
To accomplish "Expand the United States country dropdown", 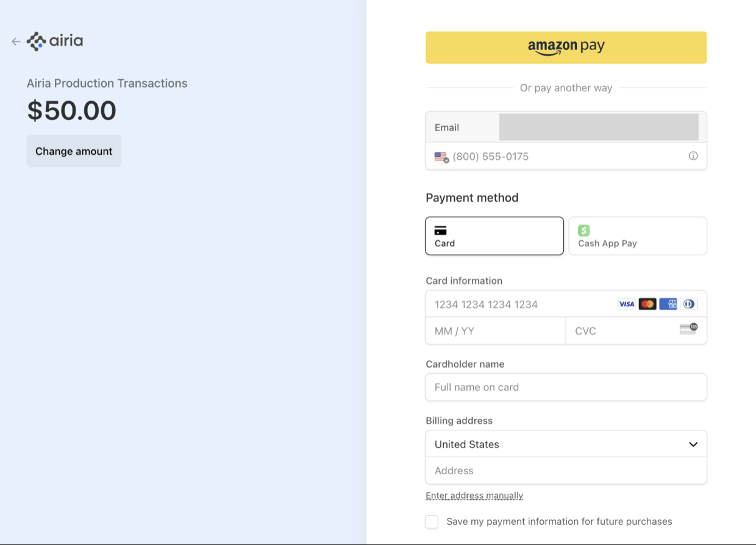I will (x=566, y=444).
